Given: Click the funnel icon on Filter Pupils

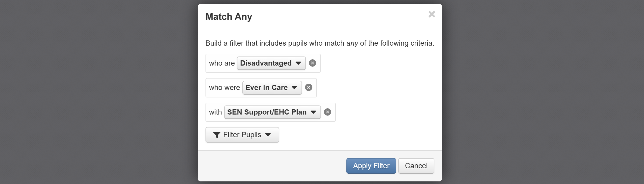Looking at the screenshot, I should click(217, 135).
